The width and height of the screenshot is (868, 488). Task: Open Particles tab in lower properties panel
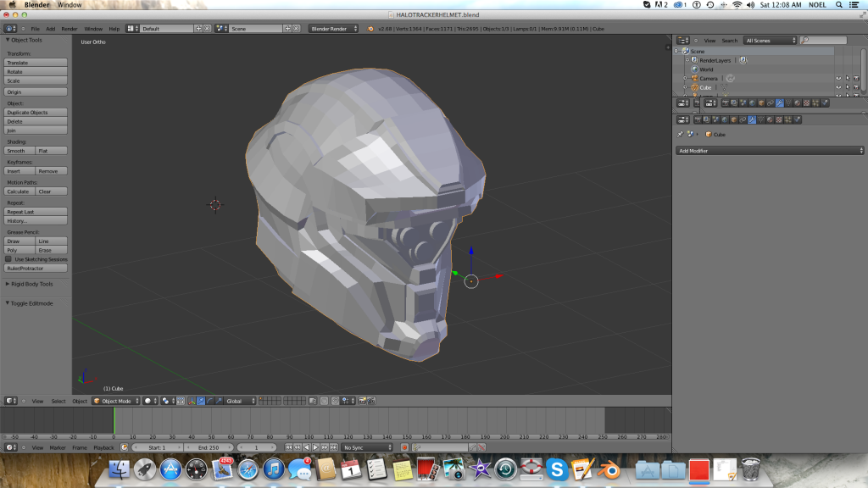(x=787, y=119)
